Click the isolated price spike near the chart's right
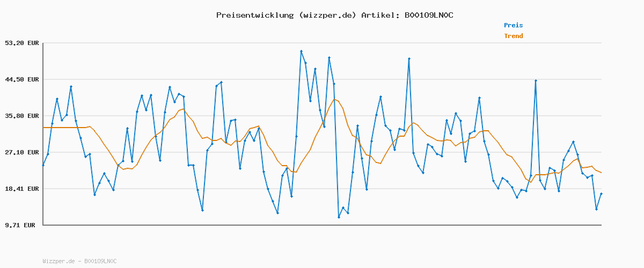 tap(536, 80)
